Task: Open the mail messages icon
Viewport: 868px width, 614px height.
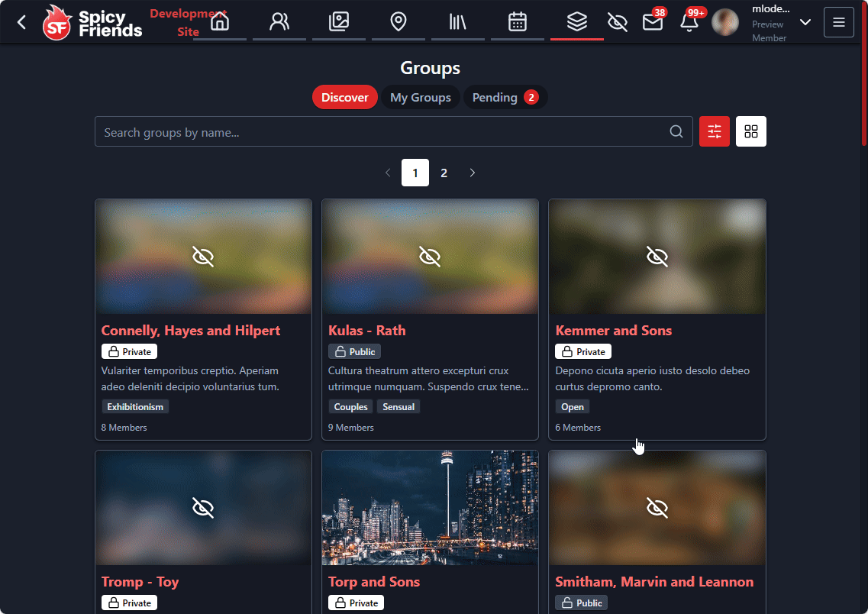Action: click(x=652, y=22)
